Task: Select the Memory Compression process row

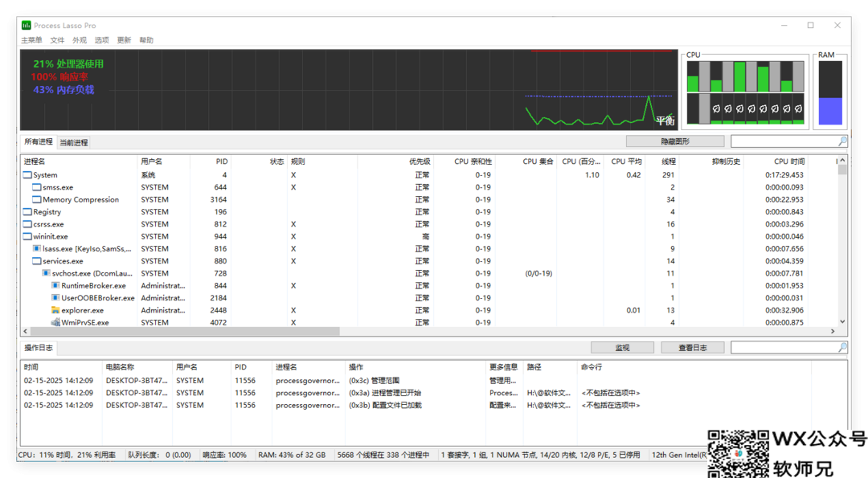Action: pyautogui.click(x=429, y=200)
